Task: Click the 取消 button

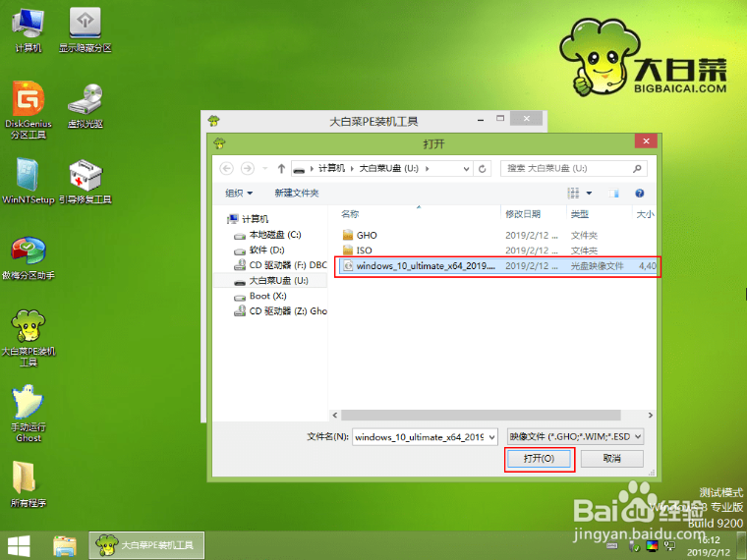Action: (611, 459)
